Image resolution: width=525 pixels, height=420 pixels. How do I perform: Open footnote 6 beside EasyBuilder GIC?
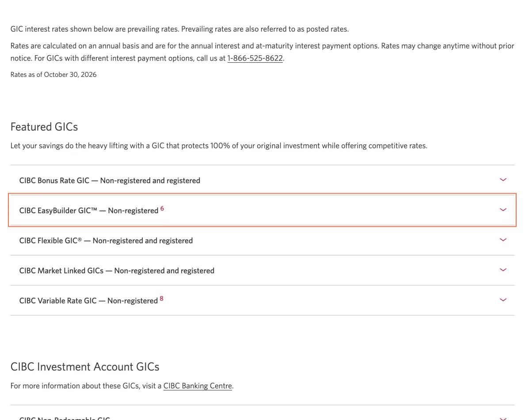tap(162, 208)
